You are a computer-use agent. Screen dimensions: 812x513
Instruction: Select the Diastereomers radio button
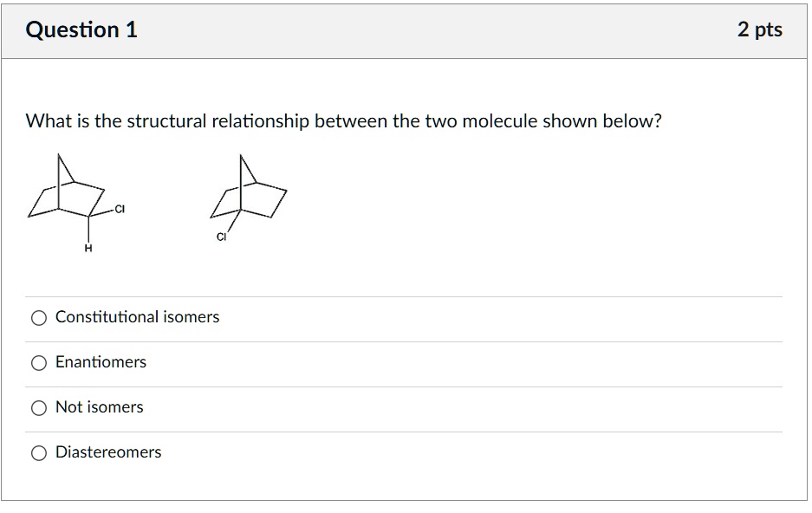38,451
